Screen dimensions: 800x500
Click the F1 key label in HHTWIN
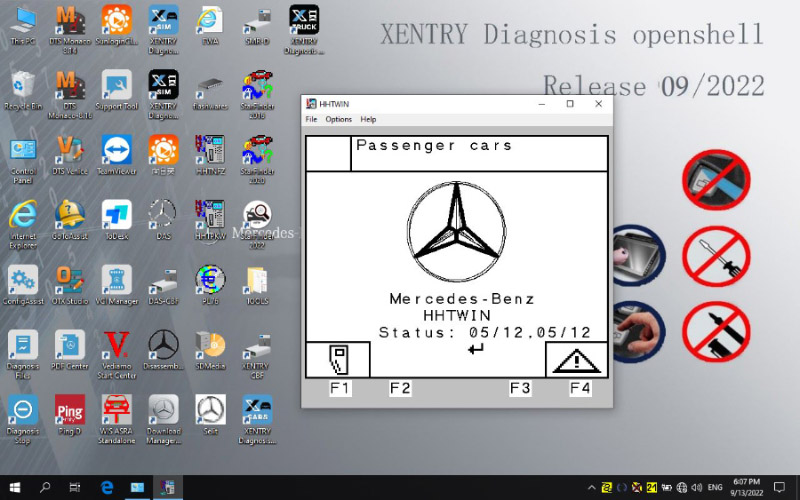(340, 388)
